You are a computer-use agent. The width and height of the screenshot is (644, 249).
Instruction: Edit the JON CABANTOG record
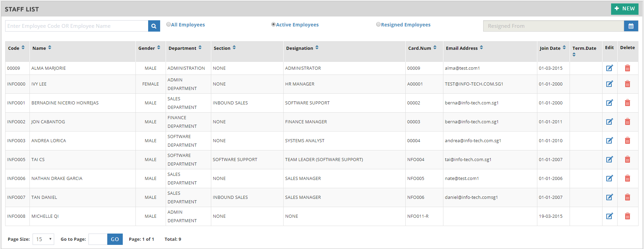tap(609, 122)
